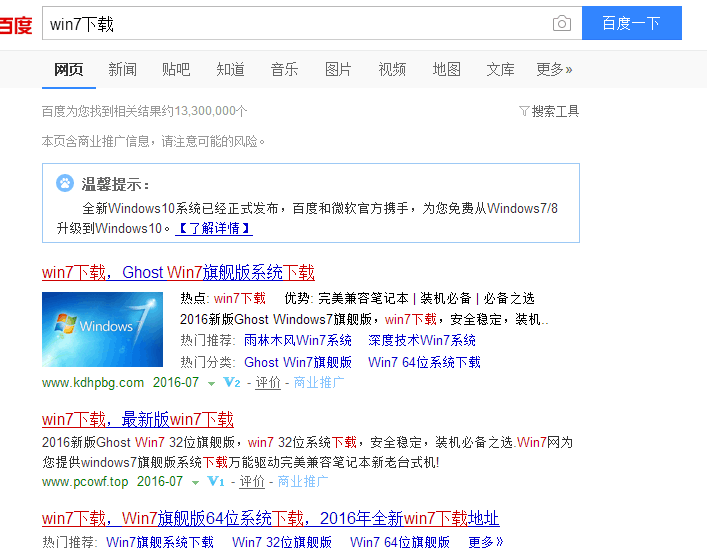Viewport: 707px width, 558px height.
Task: Click 评价 for the pcowf.top result
Action: 252,481
